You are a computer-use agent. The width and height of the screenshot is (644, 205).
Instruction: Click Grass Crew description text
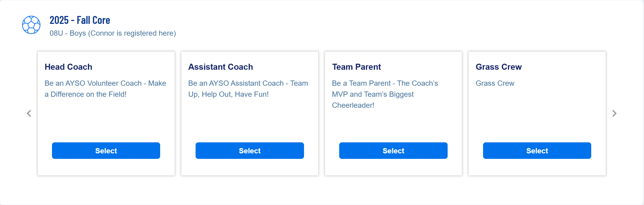pyautogui.click(x=495, y=83)
